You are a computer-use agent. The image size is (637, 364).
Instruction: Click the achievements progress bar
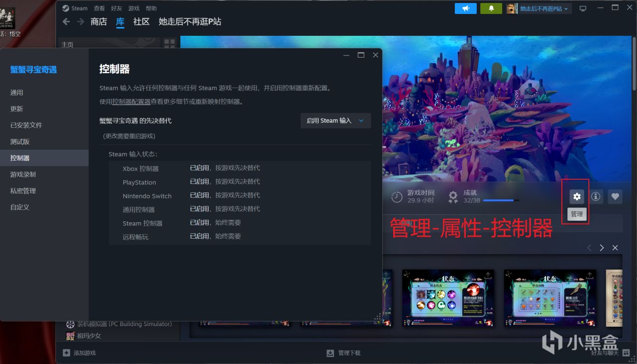(501, 200)
